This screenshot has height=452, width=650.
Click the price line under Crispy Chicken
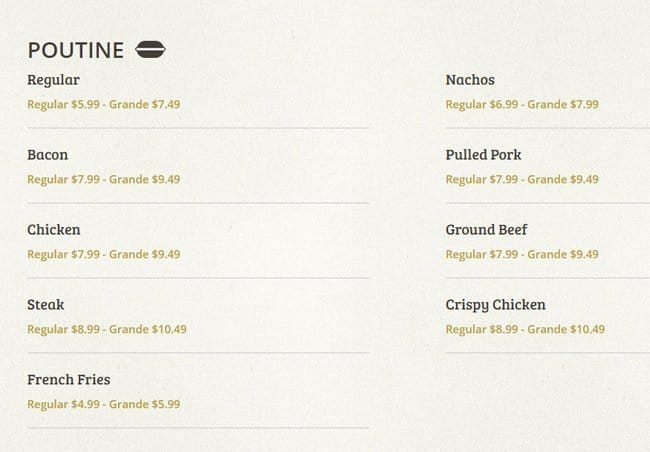(x=525, y=329)
